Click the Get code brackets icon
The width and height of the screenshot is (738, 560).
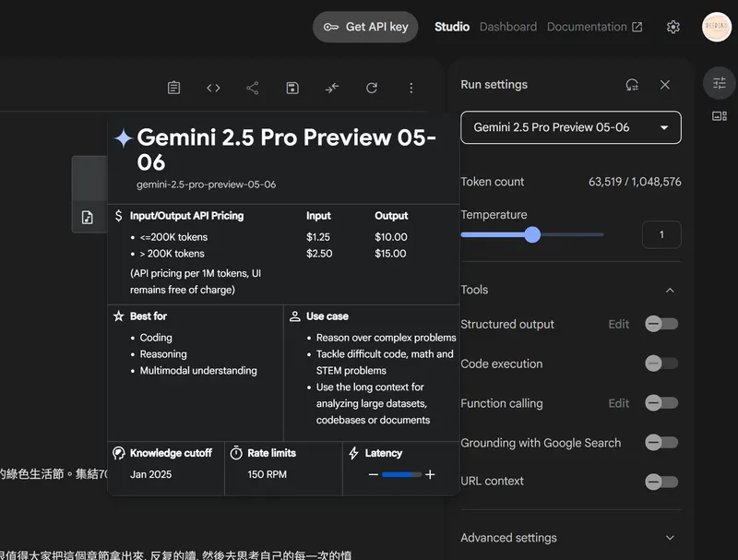[x=213, y=88]
